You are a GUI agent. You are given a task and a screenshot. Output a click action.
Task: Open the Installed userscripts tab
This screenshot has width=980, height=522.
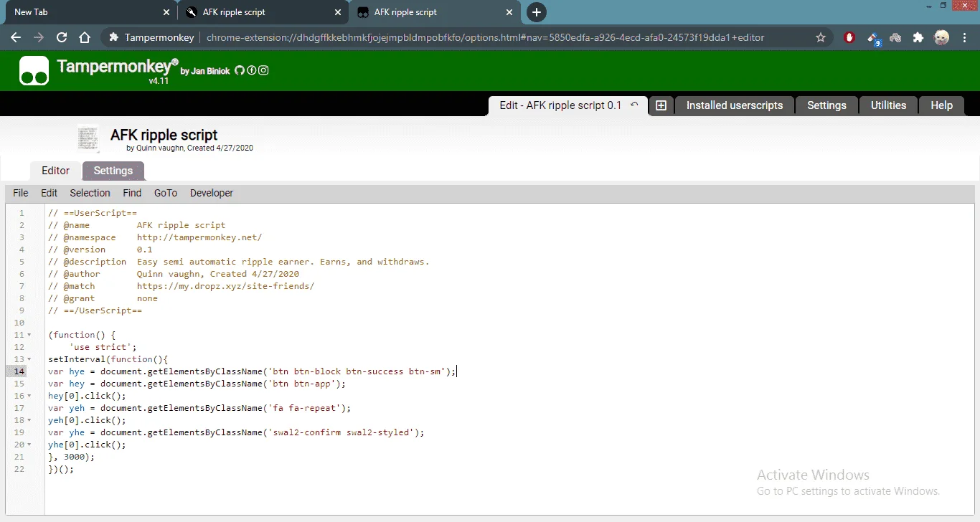(735, 105)
